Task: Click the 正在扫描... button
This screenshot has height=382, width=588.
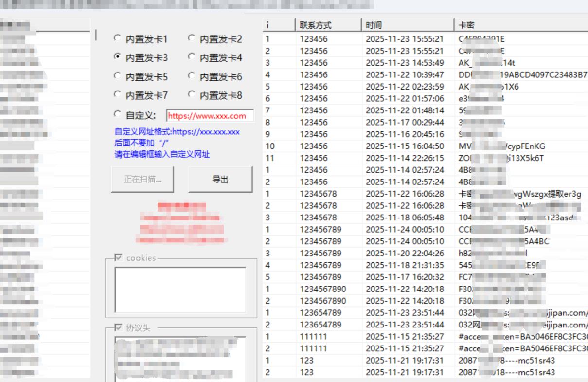Action: pyautogui.click(x=143, y=179)
